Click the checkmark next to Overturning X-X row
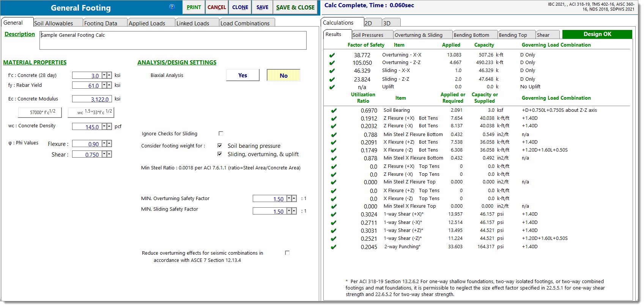Screen dimensions: 644x307 point(332,55)
